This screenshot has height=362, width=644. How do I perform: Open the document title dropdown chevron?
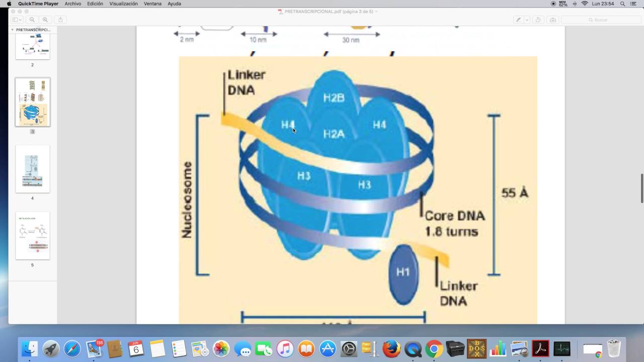(376, 11)
